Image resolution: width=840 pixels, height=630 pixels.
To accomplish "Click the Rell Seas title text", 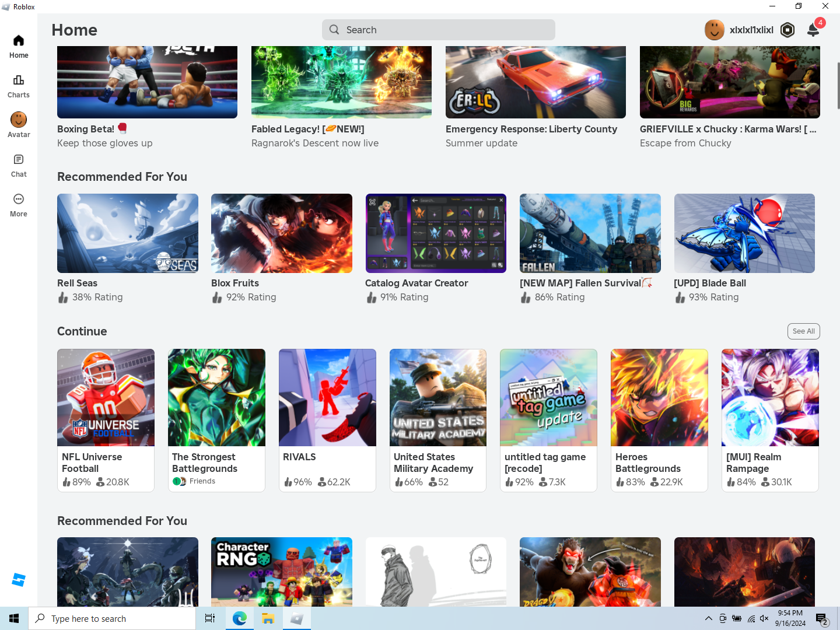I will tap(77, 283).
